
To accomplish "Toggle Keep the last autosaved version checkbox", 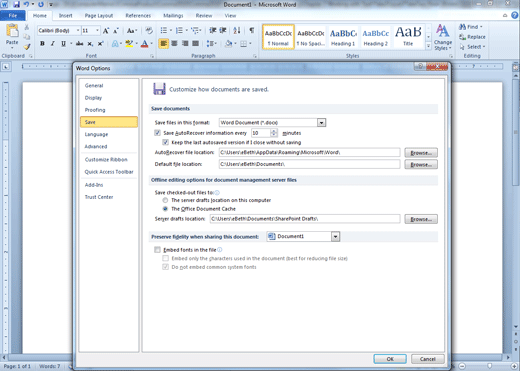I will pyautogui.click(x=165, y=142).
